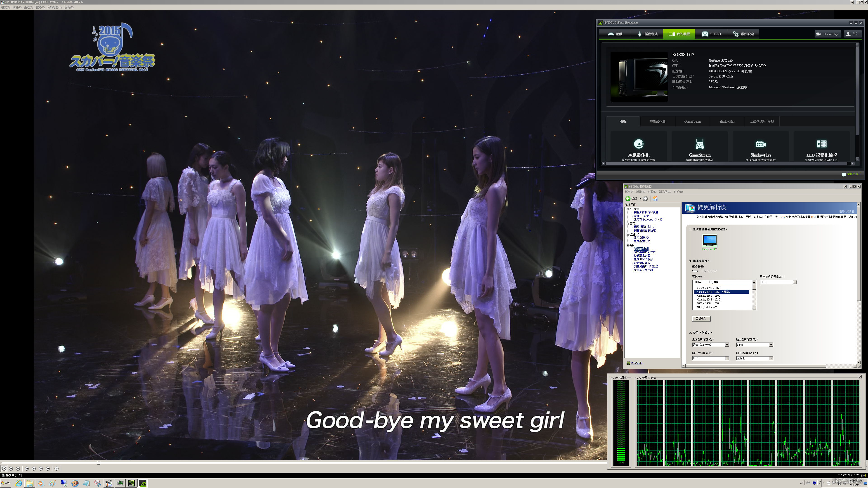The width and height of the screenshot is (868, 488).
Task: Switch to the SHIELD tab in GeForce Experience
Action: tap(711, 34)
